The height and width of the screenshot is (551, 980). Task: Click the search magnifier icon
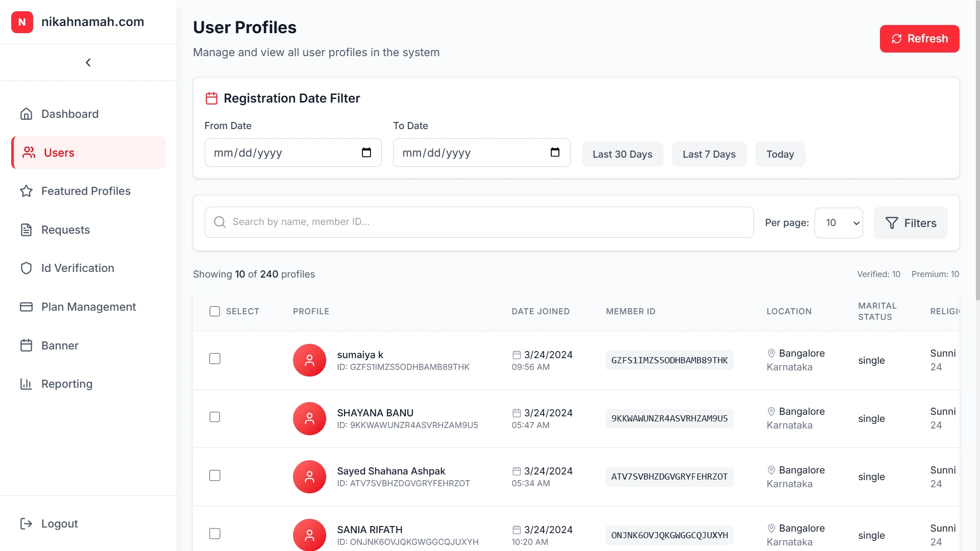(x=219, y=222)
